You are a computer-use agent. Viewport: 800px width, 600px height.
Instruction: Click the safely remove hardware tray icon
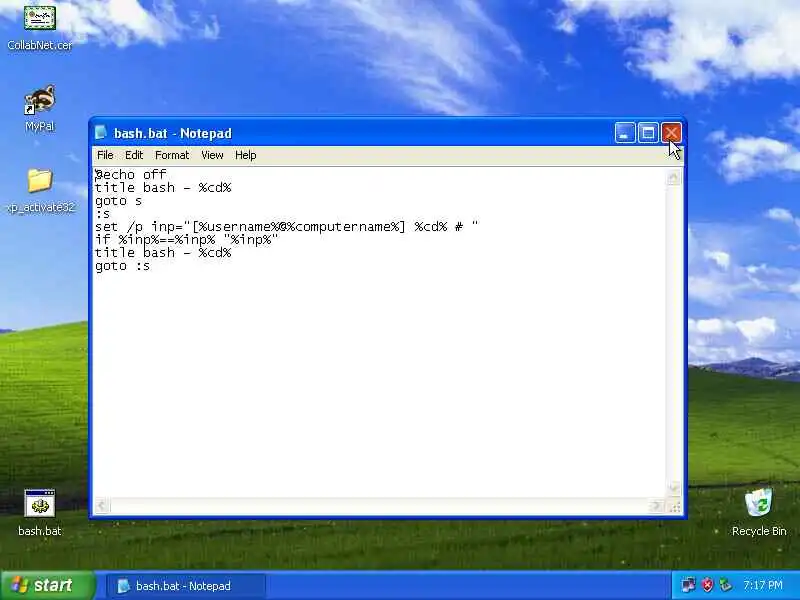click(725, 585)
